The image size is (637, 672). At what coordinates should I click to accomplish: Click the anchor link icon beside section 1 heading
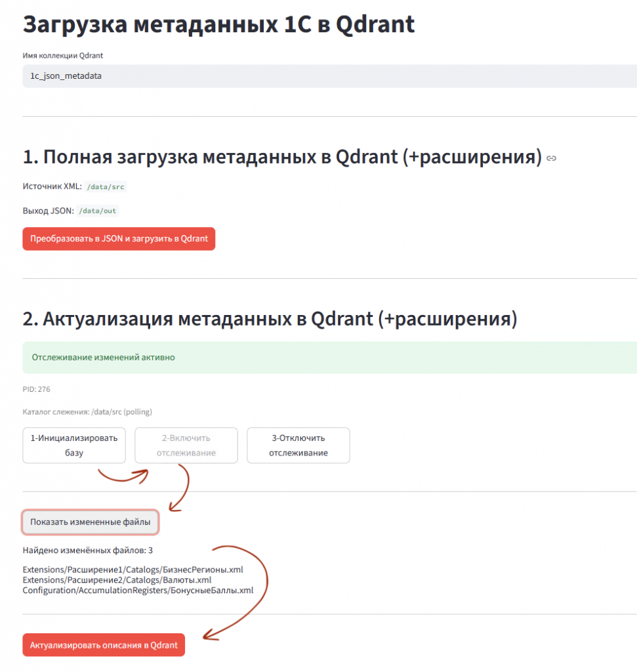[551, 157]
